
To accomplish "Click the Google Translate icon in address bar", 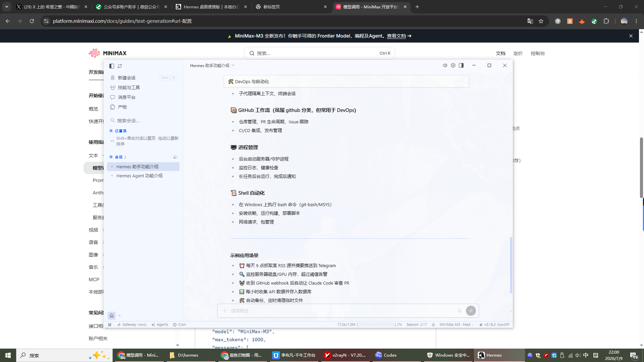I will click(530, 21).
